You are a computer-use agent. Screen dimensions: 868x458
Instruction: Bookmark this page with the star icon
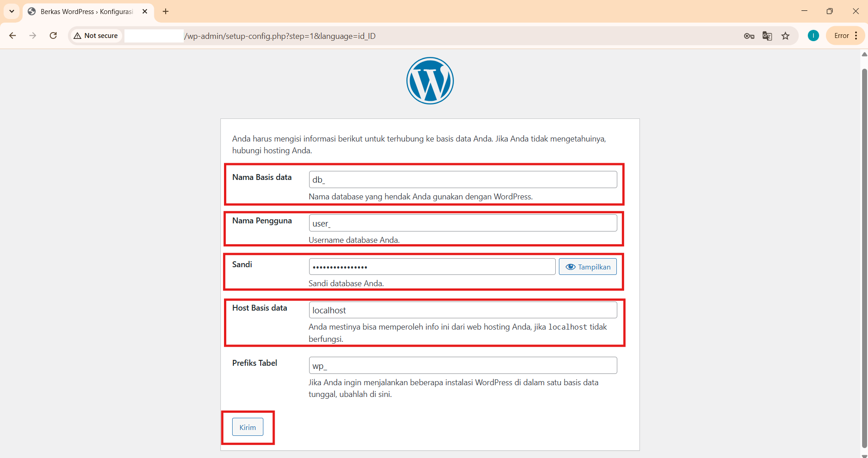(786, 36)
